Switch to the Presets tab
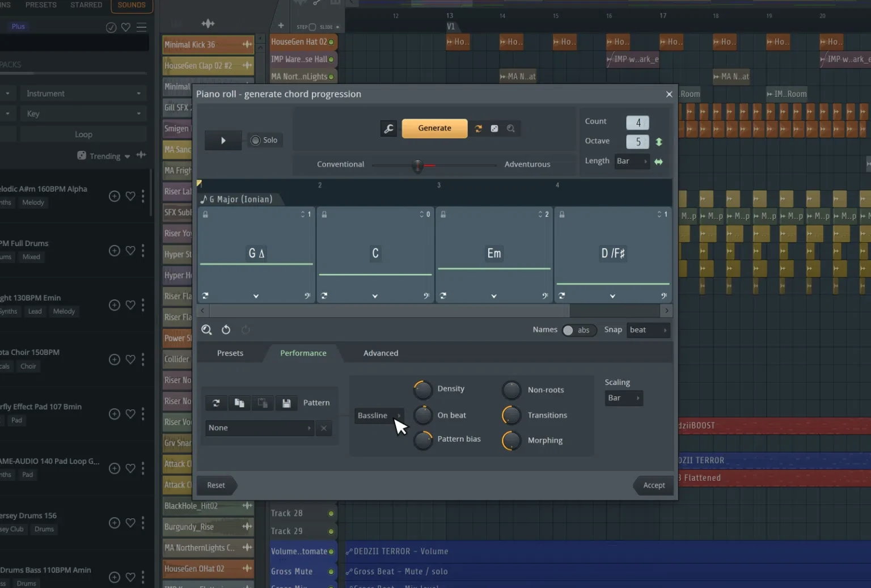This screenshot has height=588, width=871. pyautogui.click(x=230, y=353)
